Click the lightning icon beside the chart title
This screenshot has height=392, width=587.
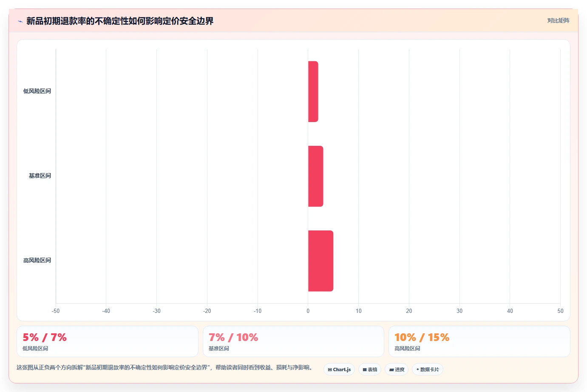pos(20,21)
